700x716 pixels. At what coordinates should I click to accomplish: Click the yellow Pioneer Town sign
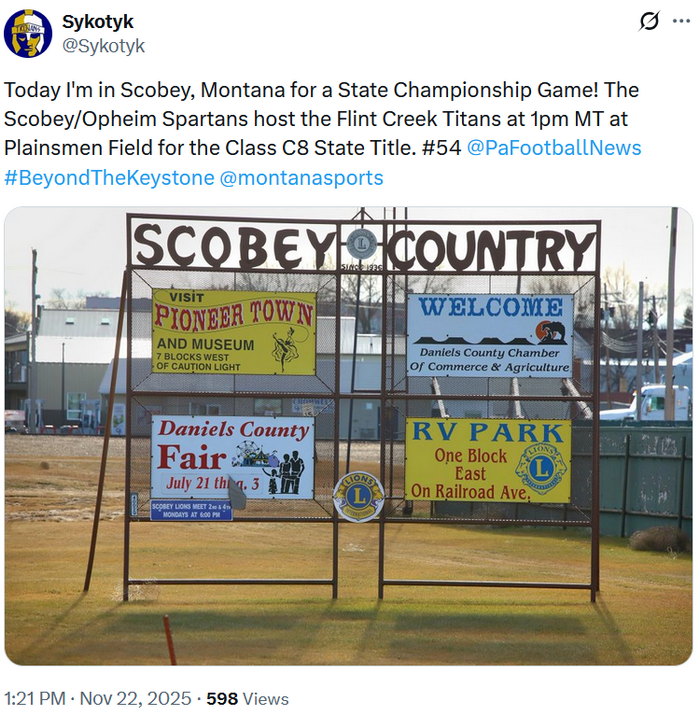pos(233,332)
